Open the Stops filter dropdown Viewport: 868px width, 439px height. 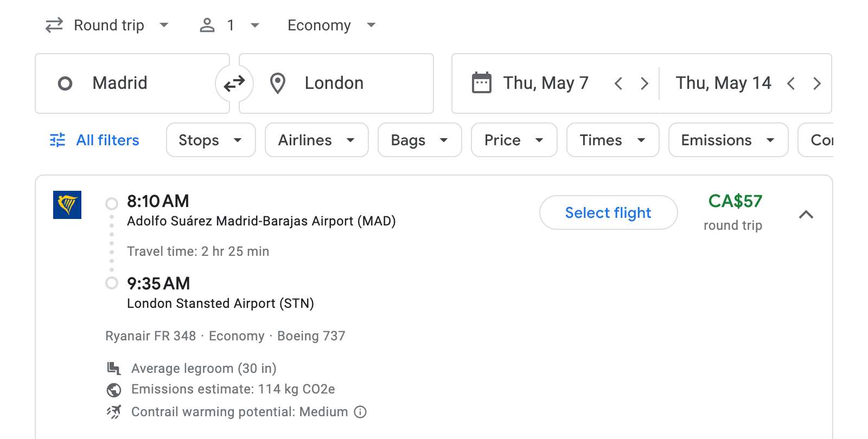pyautogui.click(x=210, y=140)
